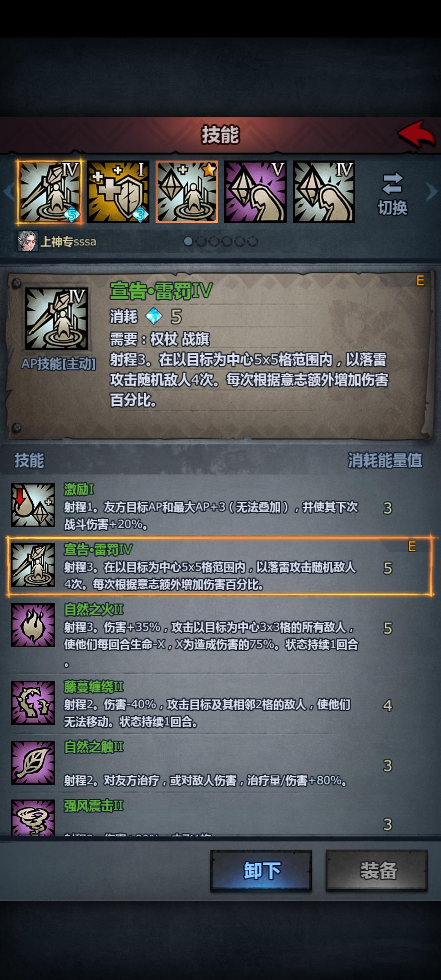441x980 pixels.
Task: Select the golden shield skill slot I
Action: click(118, 192)
